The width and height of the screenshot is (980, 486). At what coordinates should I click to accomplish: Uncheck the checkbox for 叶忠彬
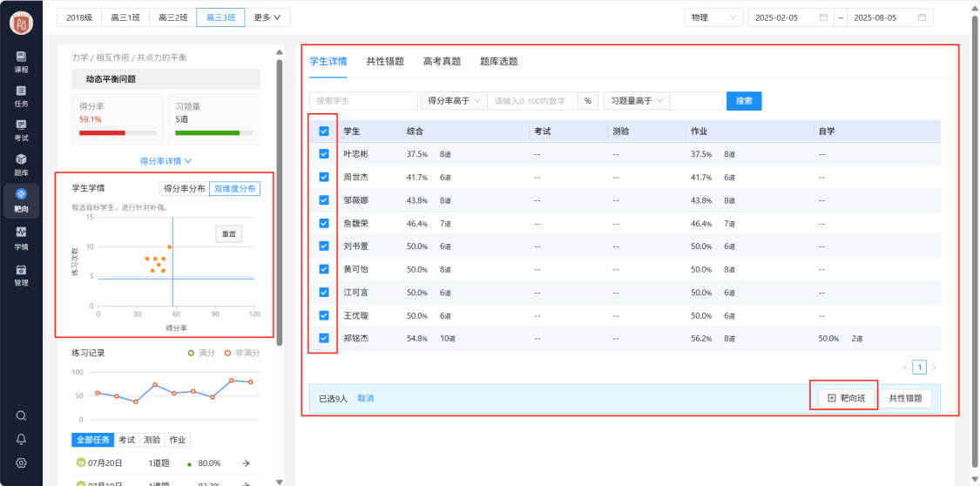click(x=324, y=153)
